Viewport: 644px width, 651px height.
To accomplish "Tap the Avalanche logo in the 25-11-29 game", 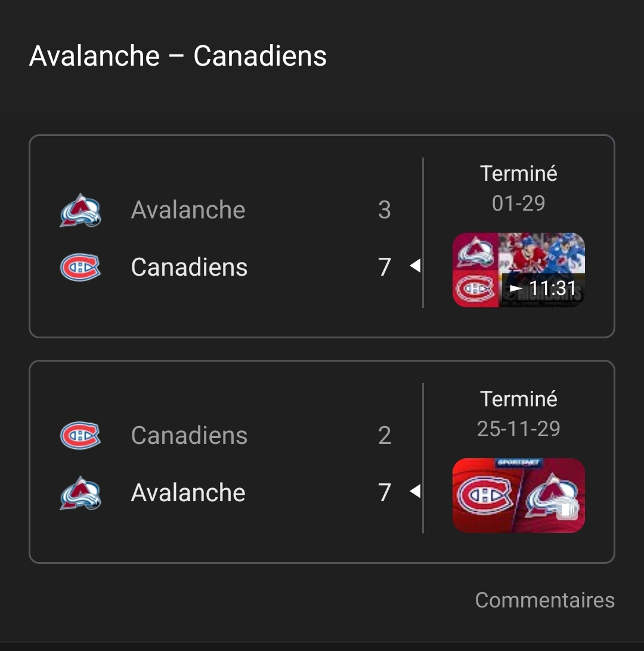I will coord(80,493).
